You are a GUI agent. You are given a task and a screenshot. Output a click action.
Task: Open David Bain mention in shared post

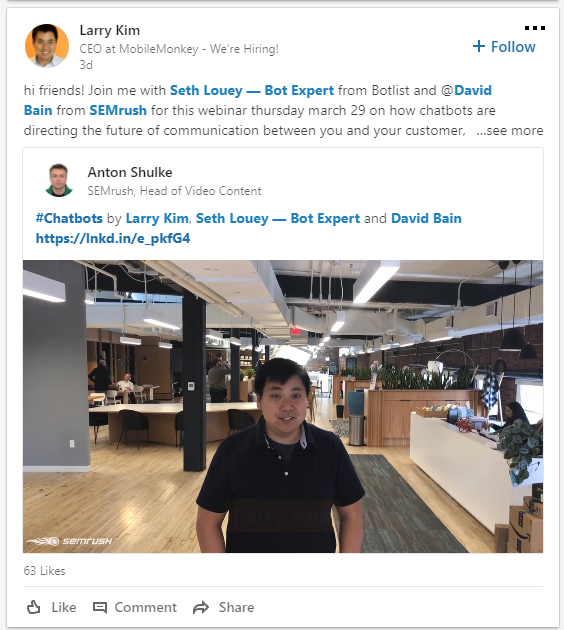(x=426, y=218)
